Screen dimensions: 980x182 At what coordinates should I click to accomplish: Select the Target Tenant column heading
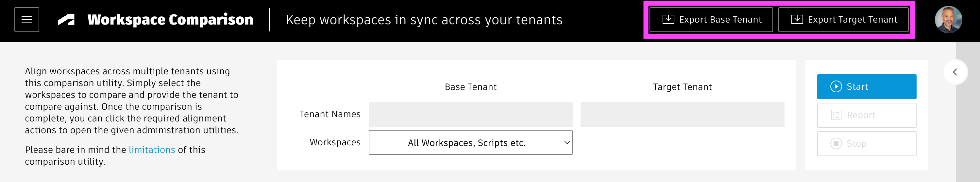[x=682, y=87]
